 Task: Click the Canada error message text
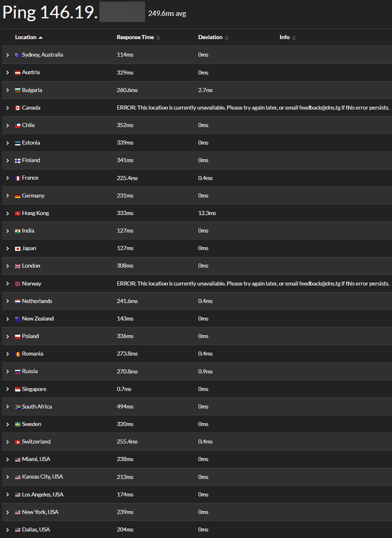coord(253,108)
